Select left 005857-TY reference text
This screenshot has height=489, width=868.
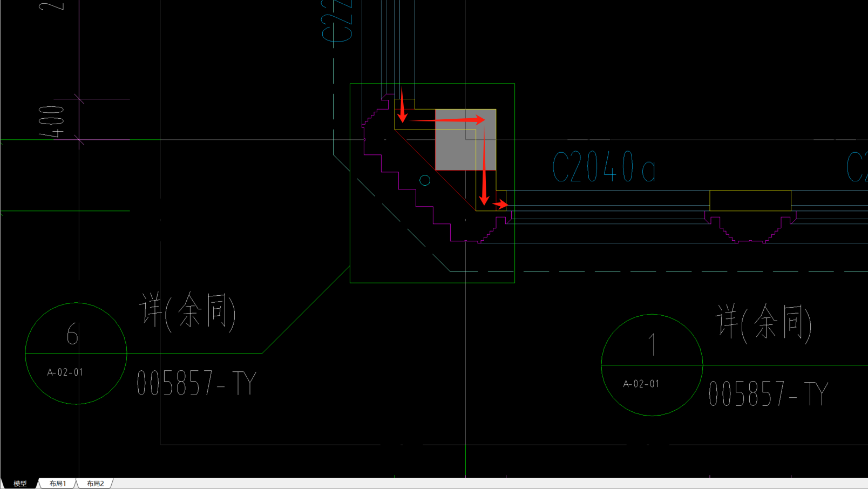click(196, 383)
